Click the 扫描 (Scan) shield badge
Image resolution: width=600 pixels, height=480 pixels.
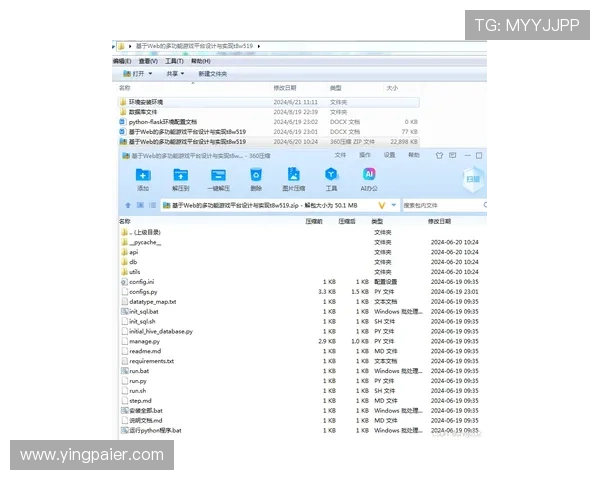point(473,179)
